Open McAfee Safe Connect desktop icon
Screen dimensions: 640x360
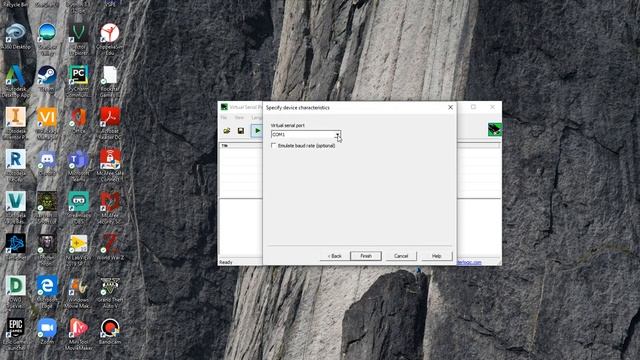[110, 166]
